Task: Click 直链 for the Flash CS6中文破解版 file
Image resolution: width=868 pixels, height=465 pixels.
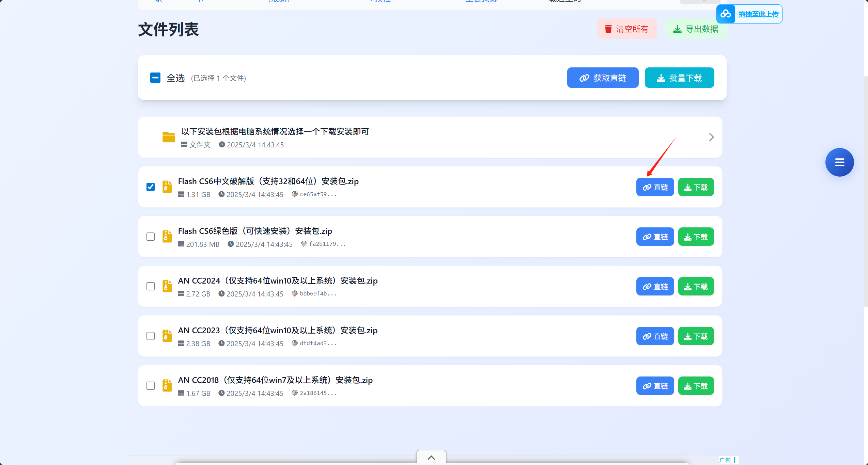Action: coord(655,187)
